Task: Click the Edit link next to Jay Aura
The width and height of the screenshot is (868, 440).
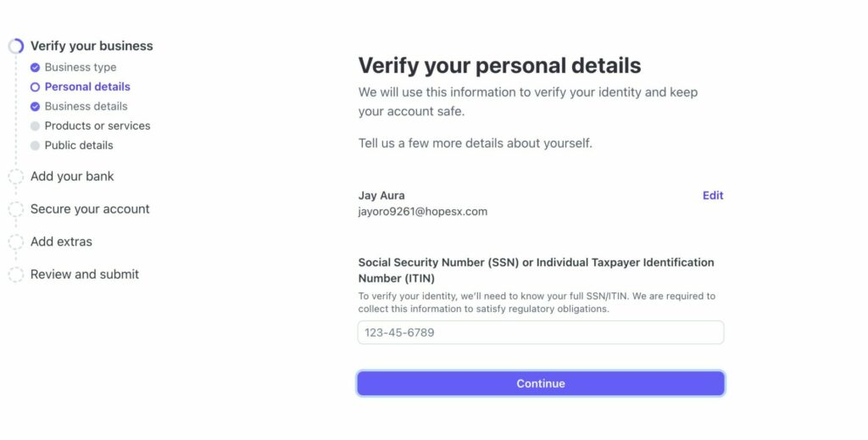Action: point(713,196)
